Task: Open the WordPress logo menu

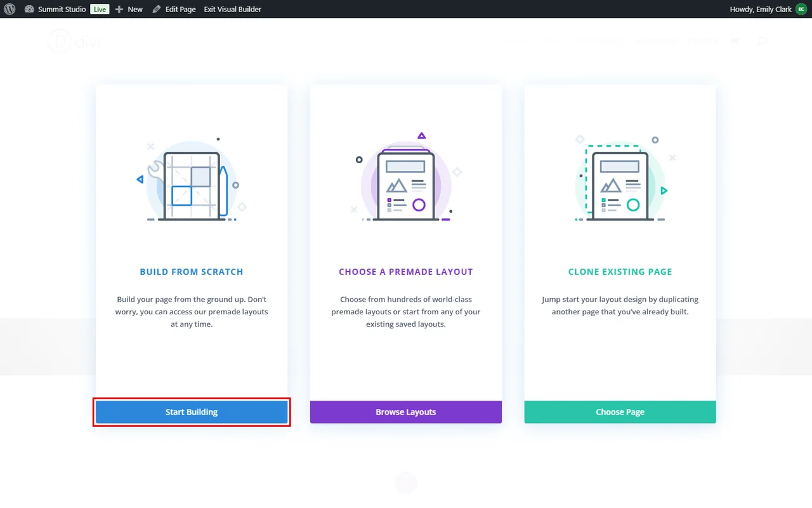Action: coord(10,9)
